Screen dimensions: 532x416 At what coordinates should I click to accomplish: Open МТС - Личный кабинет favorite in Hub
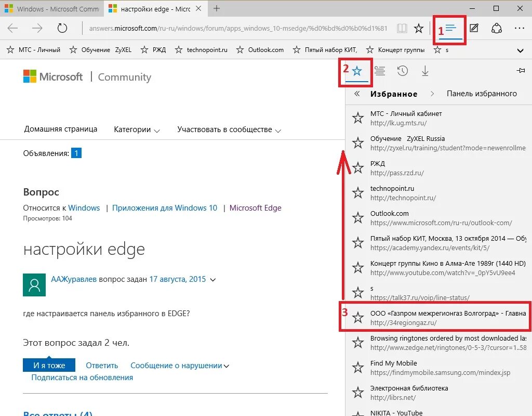[x=438, y=118]
